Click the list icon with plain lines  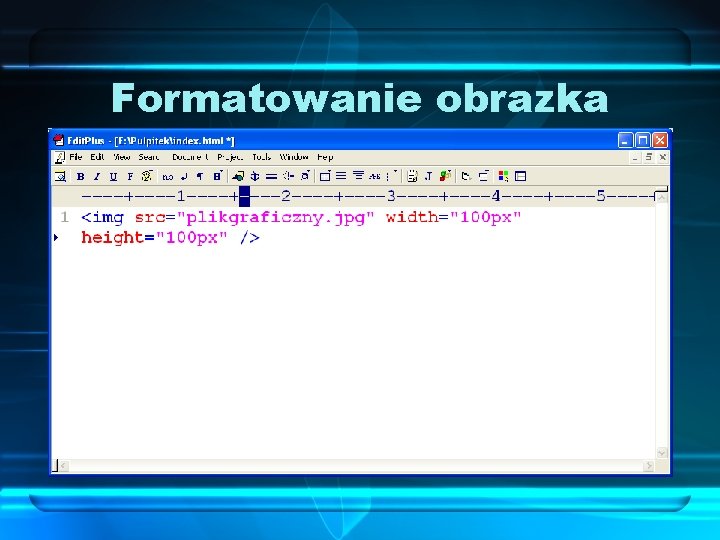[341, 176]
